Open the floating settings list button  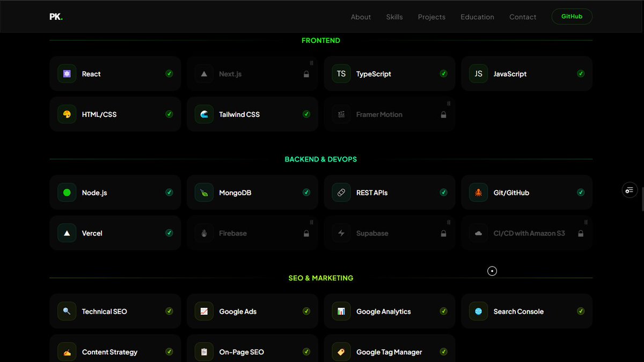click(x=630, y=190)
